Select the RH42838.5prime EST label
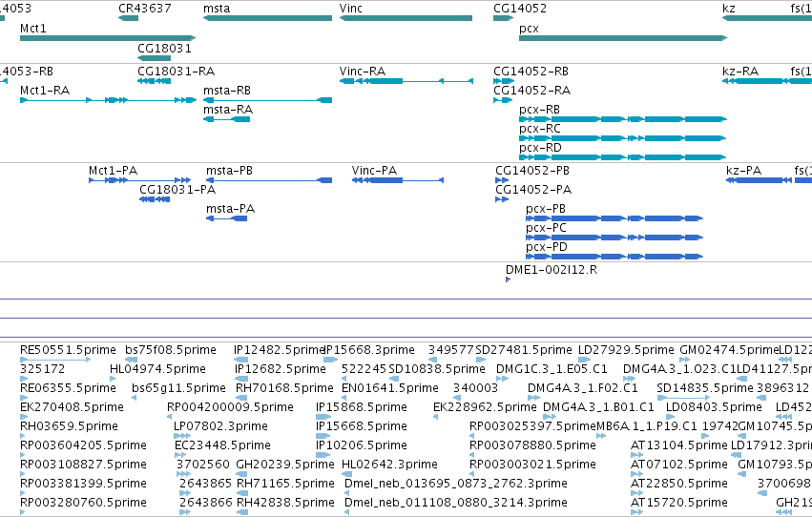Image resolution: width=812 pixels, height=517 pixels. (x=285, y=503)
